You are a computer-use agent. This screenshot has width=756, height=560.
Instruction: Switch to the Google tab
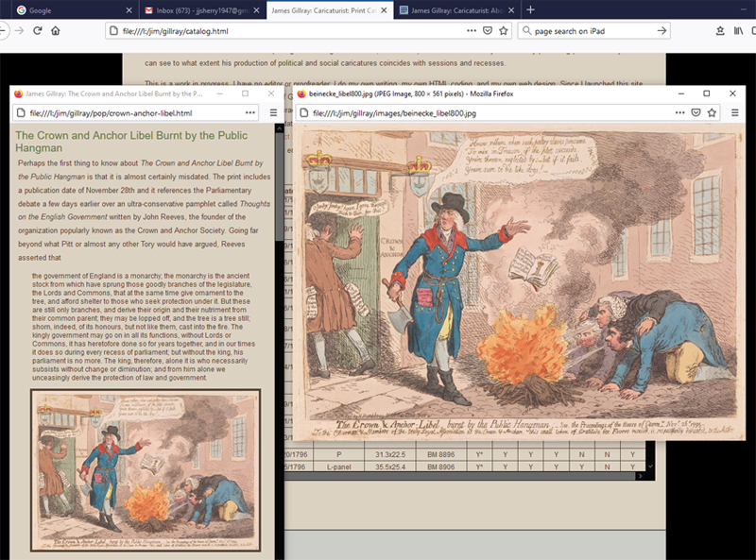pos(66,9)
